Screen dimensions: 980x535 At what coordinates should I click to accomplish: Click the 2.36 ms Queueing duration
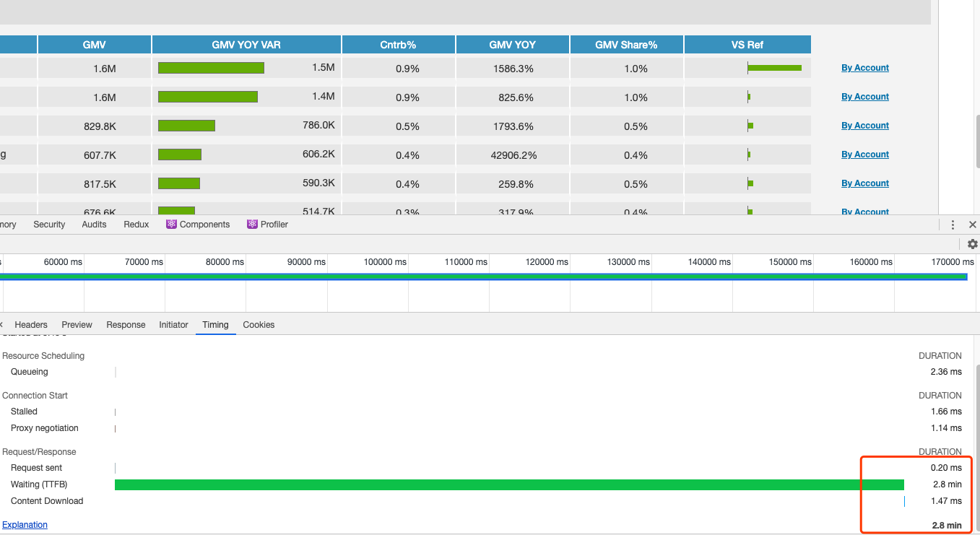click(946, 372)
